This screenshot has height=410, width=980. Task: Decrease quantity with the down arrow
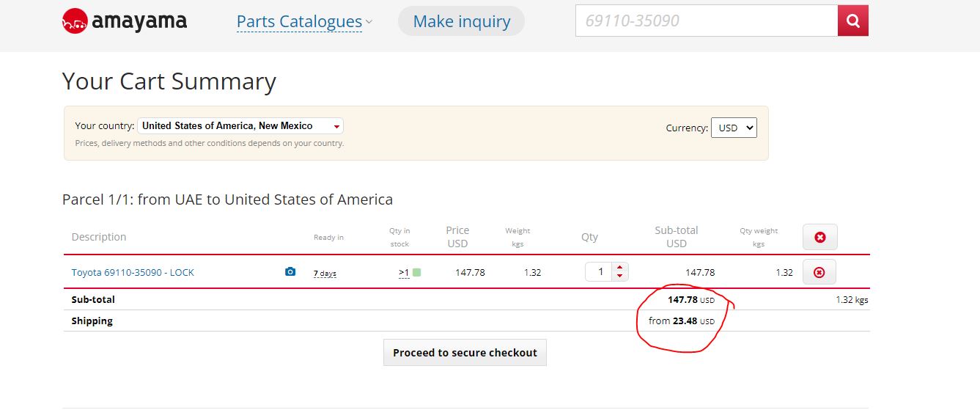click(620, 277)
